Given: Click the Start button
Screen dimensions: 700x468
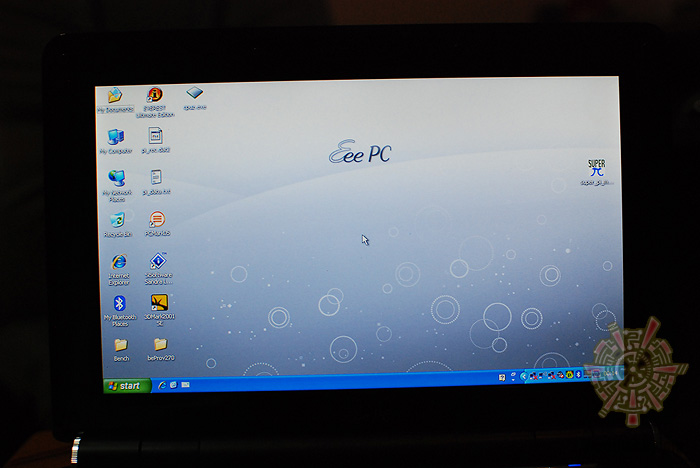Looking at the screenshot, I should 127,386.
